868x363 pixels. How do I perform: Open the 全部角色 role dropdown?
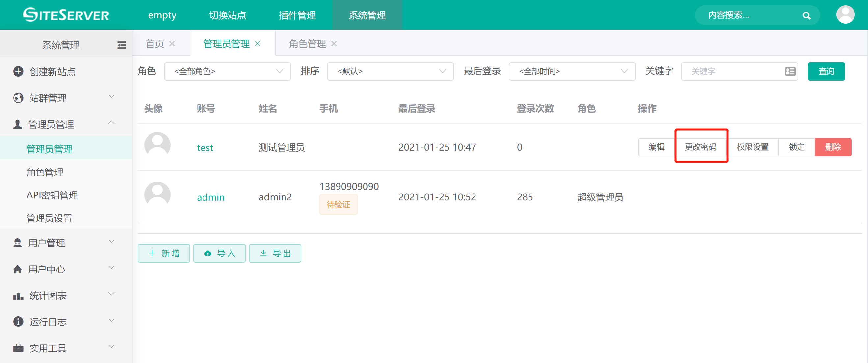(x=227, y=71)
